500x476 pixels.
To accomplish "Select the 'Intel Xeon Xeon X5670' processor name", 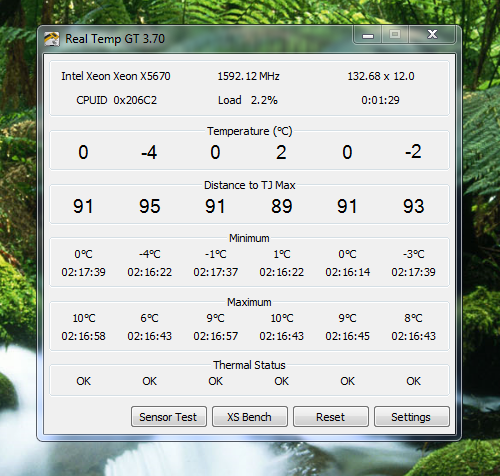I will point(116,76).
